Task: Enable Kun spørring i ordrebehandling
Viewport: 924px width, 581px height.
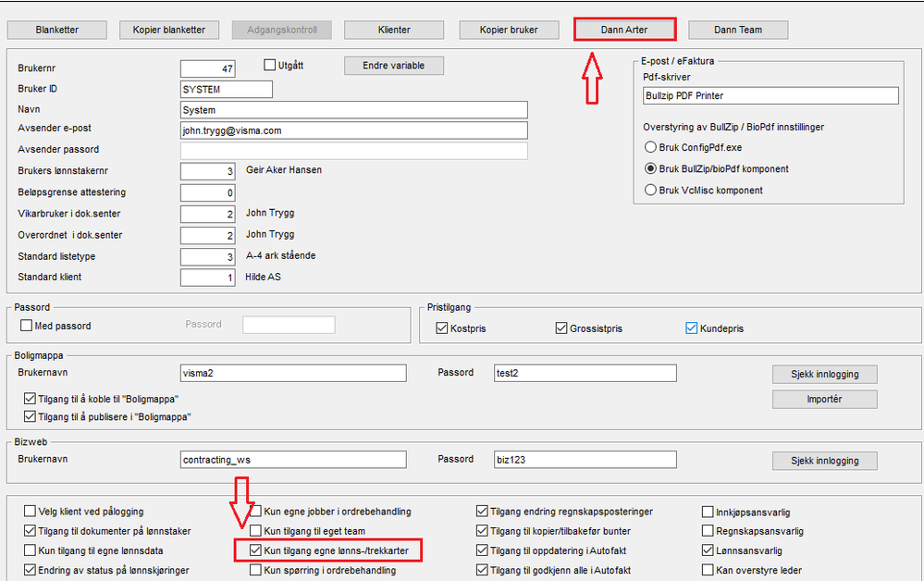Action: [255, 570]
